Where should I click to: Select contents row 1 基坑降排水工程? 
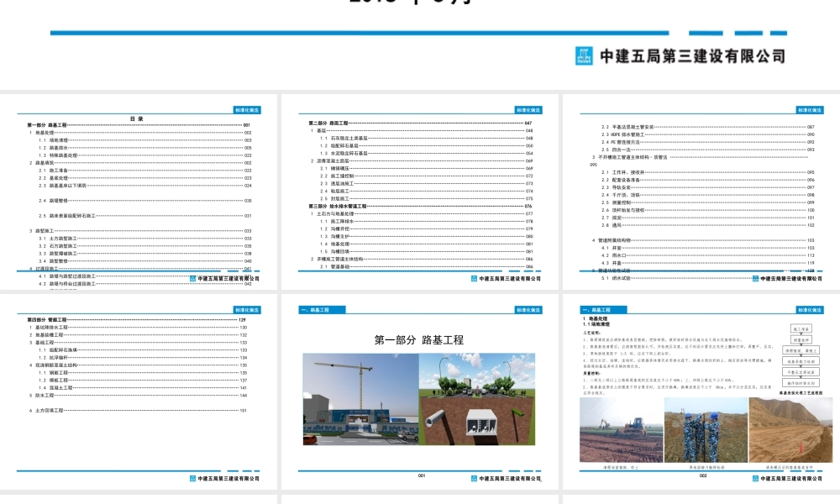(x=139, y=328)
